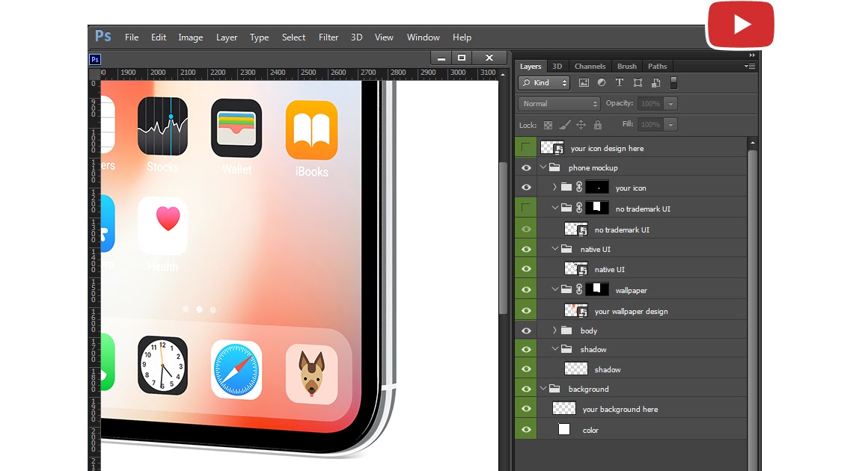
Task: Open the Filter menu
Action: [328, 37]
